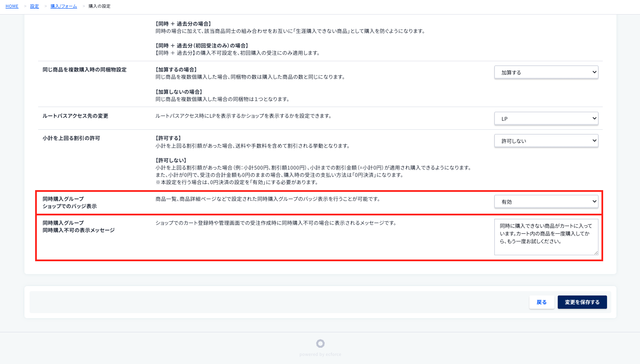Viewport: 640px width, 364px height.
Task: Click the 同時購入不可の表示メッセージ label
Action: (78, 230)
